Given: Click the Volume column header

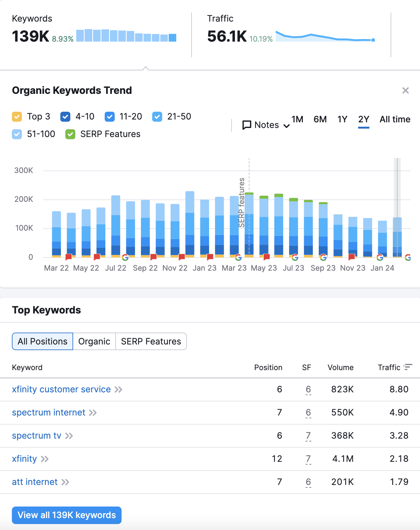Looking at the screenshot, I should click(341, 367).
